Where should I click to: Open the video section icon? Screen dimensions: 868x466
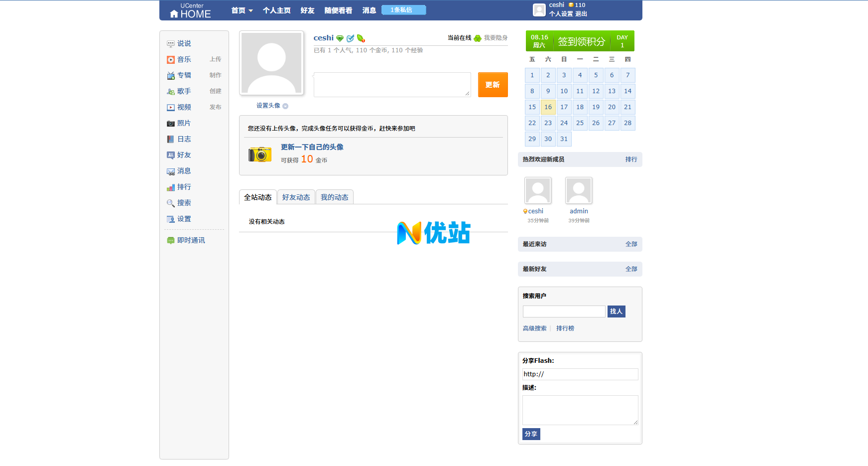[171, 108]
